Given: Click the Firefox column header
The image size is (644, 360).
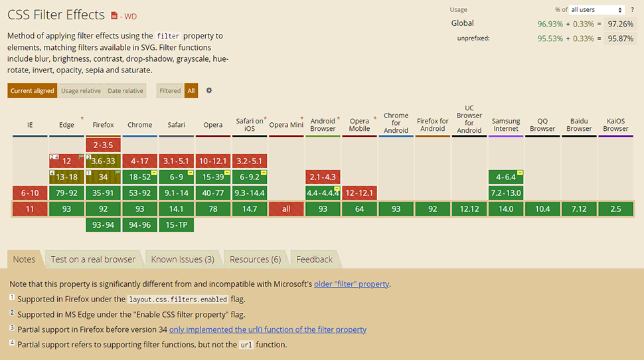Looking at the screenshot, I should click(x=103, y=124).
